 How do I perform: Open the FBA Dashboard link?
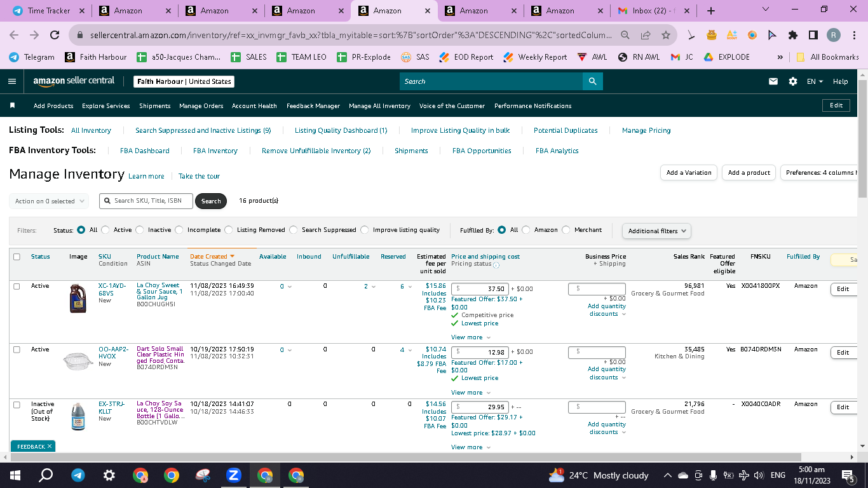coord(145,151)
